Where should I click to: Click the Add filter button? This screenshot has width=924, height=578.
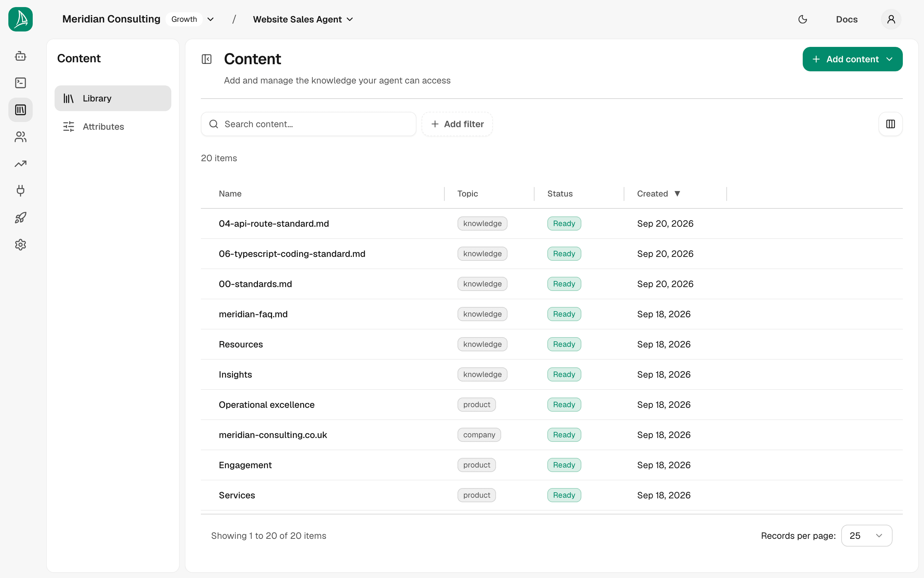(457, 124)
